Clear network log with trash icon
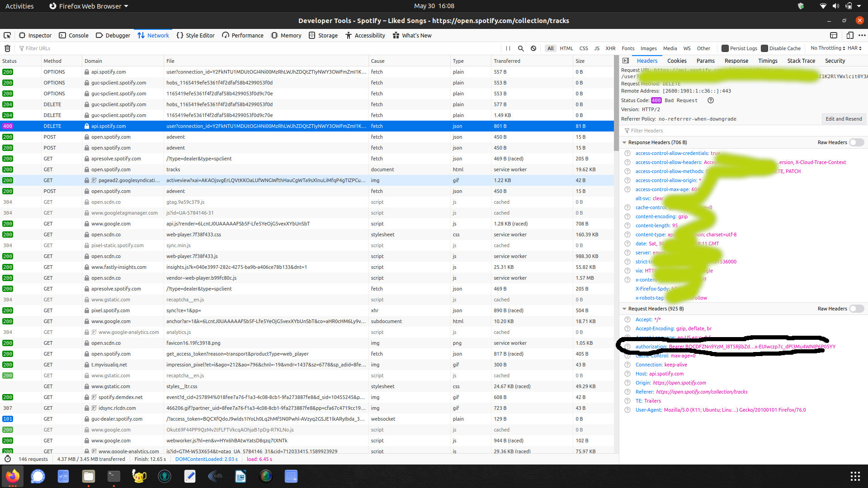This screenshot has height=488, width=868. tap(7, 48)
